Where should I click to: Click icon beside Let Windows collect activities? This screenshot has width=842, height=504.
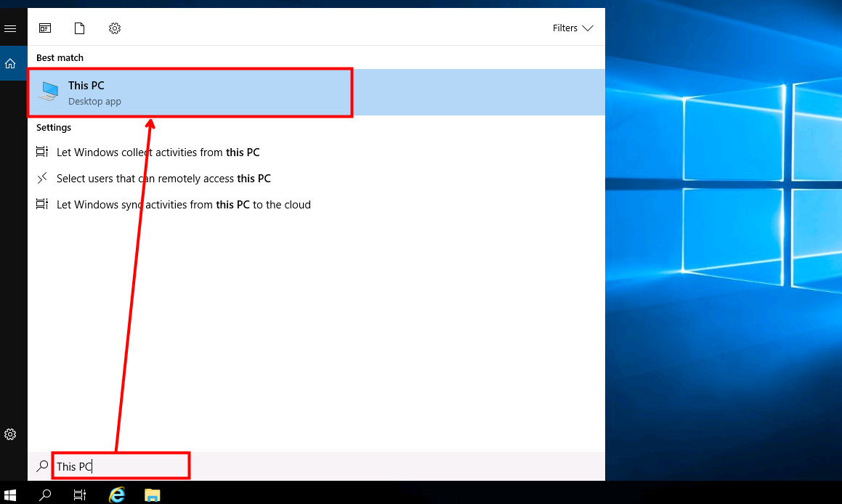coord(42,151)
